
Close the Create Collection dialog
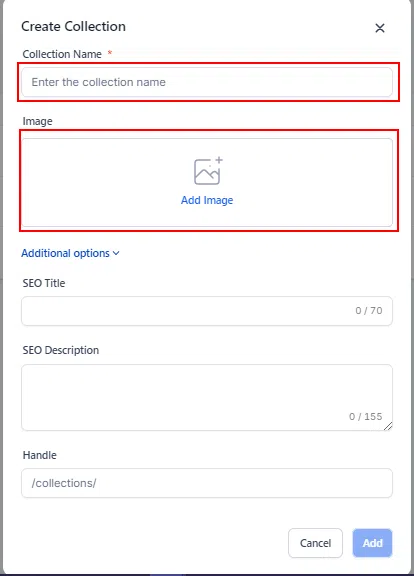(x=380, y=28)
